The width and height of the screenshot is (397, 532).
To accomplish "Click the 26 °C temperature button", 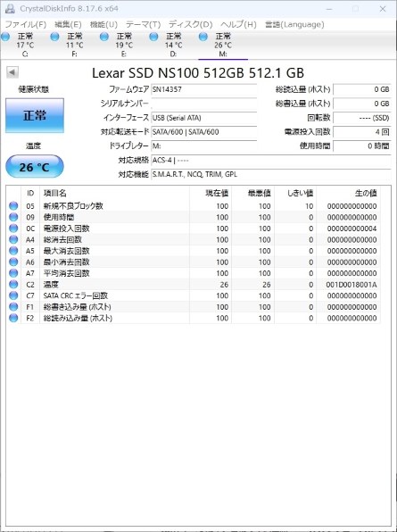I will coord(35,166).
